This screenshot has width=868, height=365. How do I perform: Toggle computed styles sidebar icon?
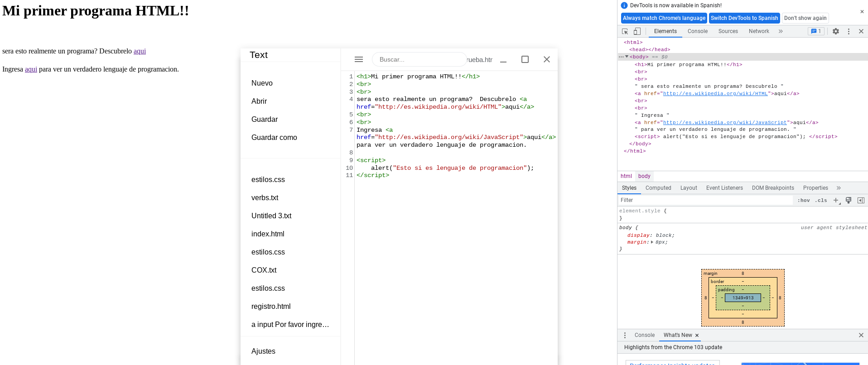point(861,200)
